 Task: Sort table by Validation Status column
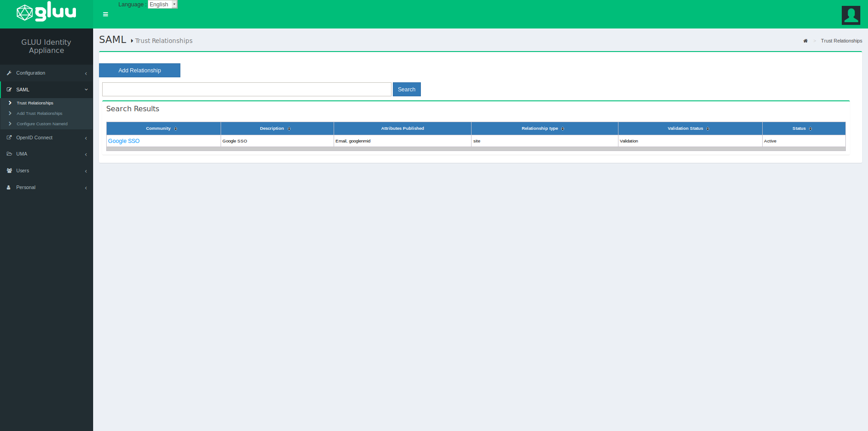tap(708, 129)
